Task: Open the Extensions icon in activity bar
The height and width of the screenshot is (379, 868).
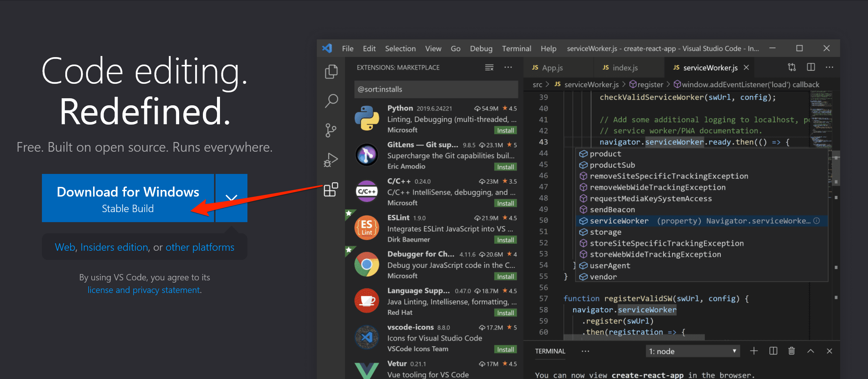Action: 331,190
